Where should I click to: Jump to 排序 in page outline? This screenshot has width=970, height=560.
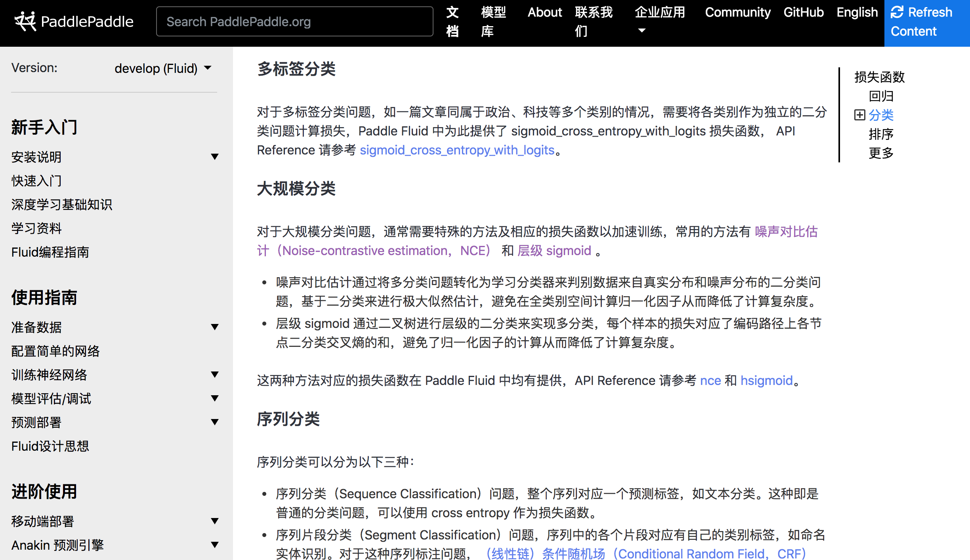click(881, 134)
